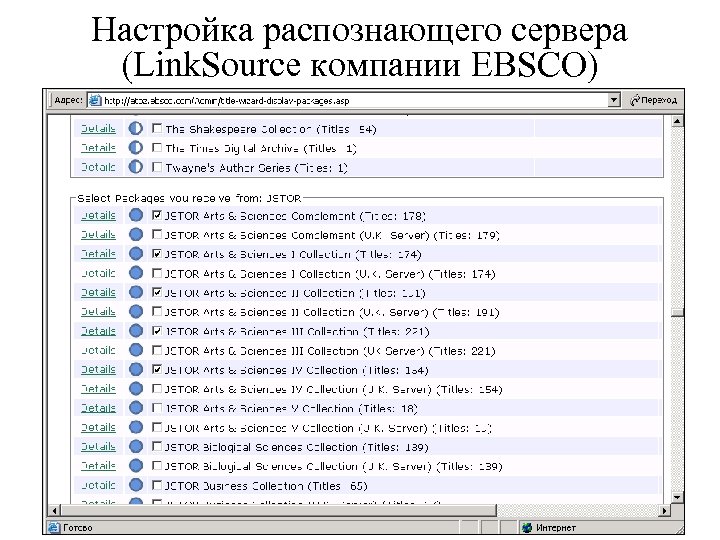
Task: Uncheck JSTOR Arts & Sciences I Collection non-UK
Action: coord(157,253)
